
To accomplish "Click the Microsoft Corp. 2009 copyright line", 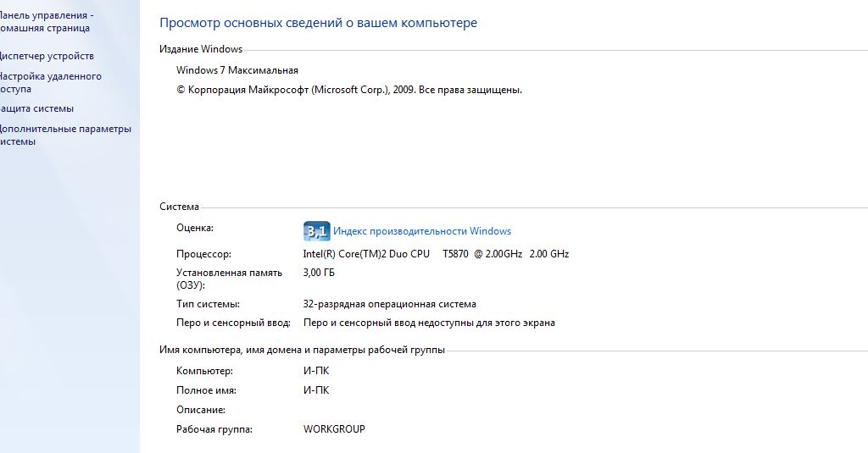I will tap(348, 90).
